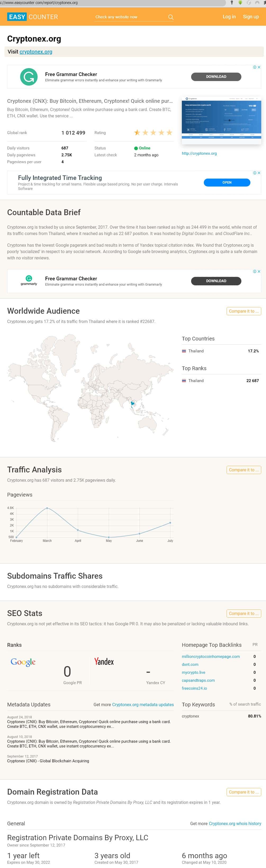Click the Easy Counter logo

point(32,17)
